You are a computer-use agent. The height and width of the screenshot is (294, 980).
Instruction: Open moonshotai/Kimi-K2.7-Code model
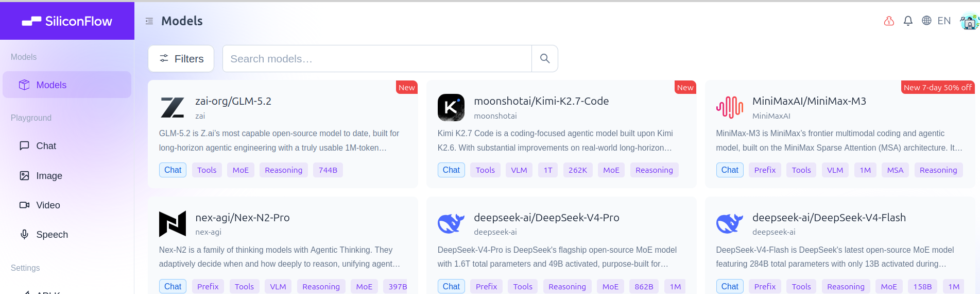click(541, 101)
